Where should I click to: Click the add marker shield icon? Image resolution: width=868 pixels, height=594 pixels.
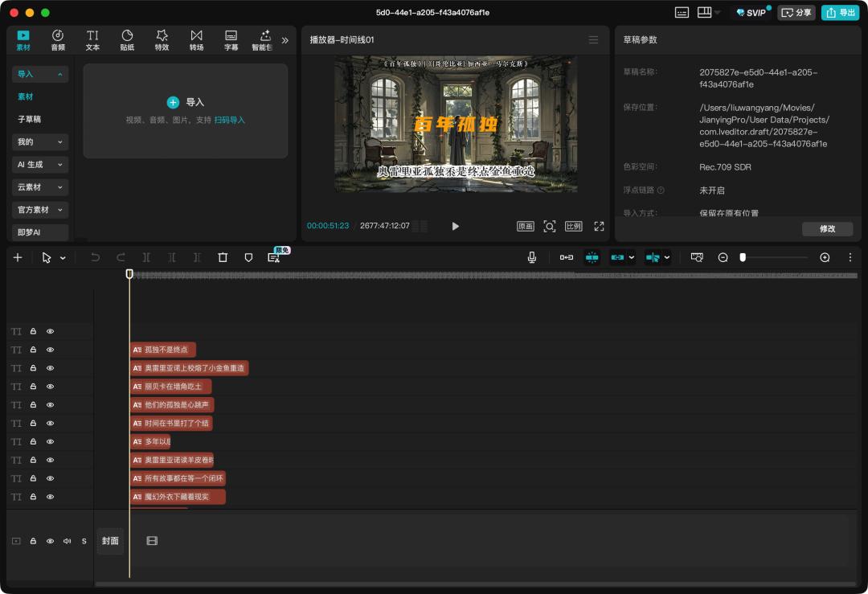pyautogui.click(x=248, y=257)
